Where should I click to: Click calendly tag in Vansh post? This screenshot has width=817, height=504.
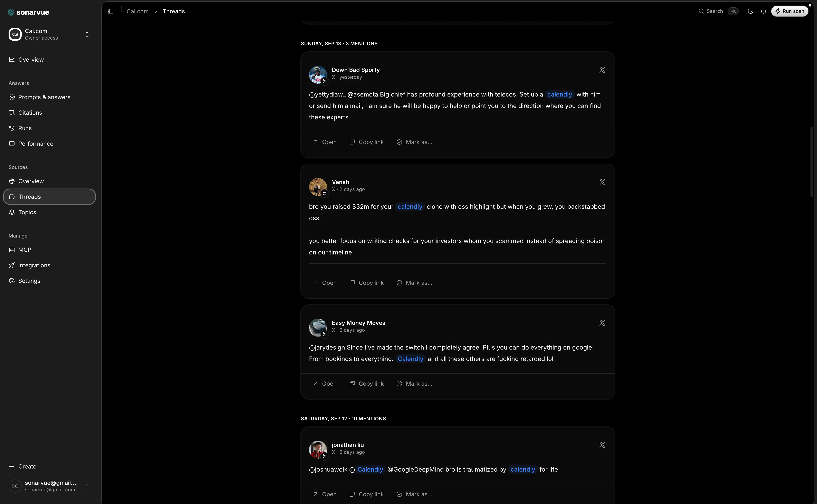(410, 207)
